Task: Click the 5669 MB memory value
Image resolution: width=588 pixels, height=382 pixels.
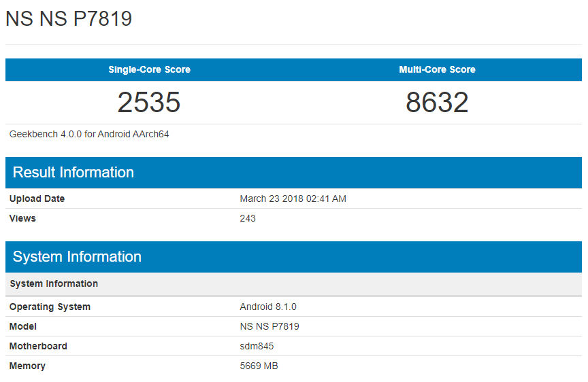Action: [x=259, y=366]
